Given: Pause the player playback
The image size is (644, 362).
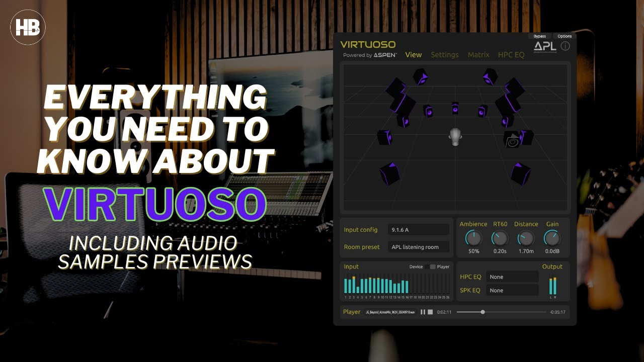Looking at the screenshot, I should pos(423,312).
